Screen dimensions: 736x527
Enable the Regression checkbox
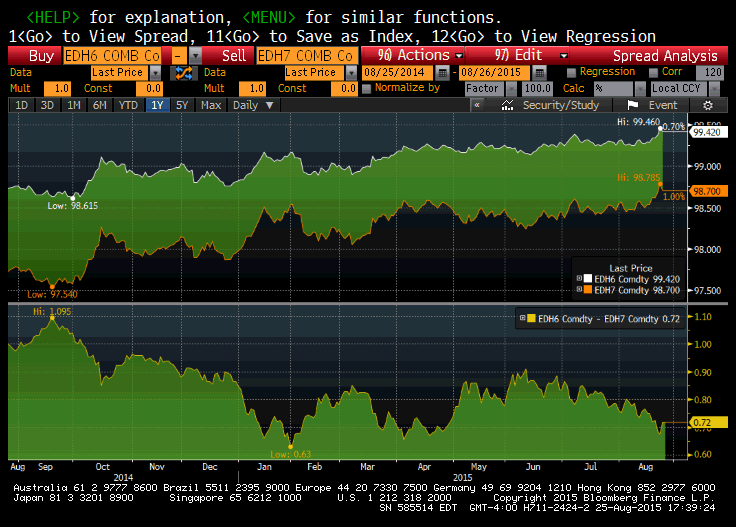coord(571,73)
